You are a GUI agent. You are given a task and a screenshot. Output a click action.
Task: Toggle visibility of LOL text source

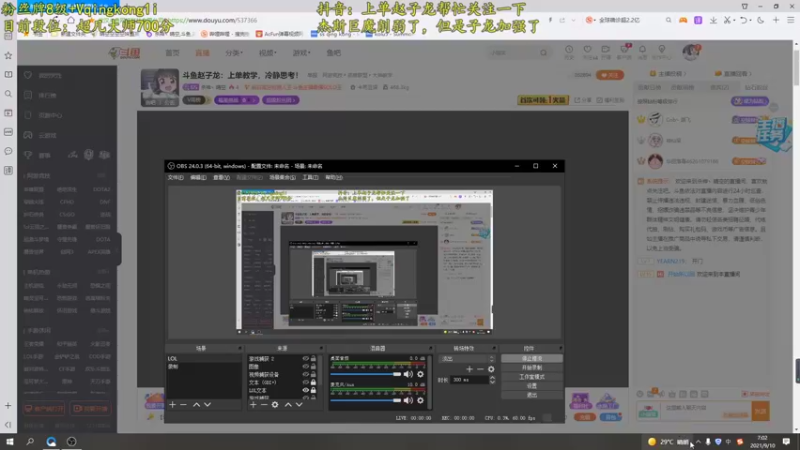coord(306,390)
